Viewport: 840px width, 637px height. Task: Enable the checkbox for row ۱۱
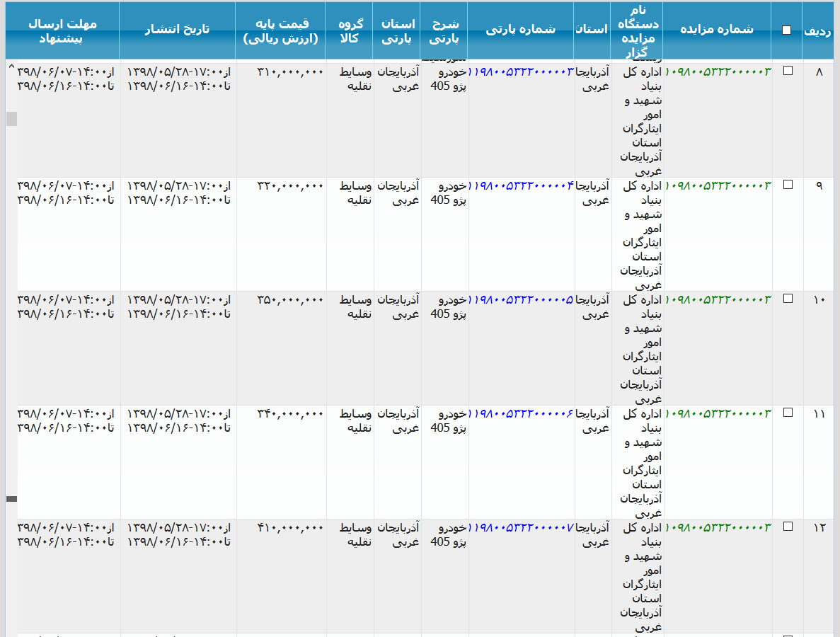click(788, 413)
